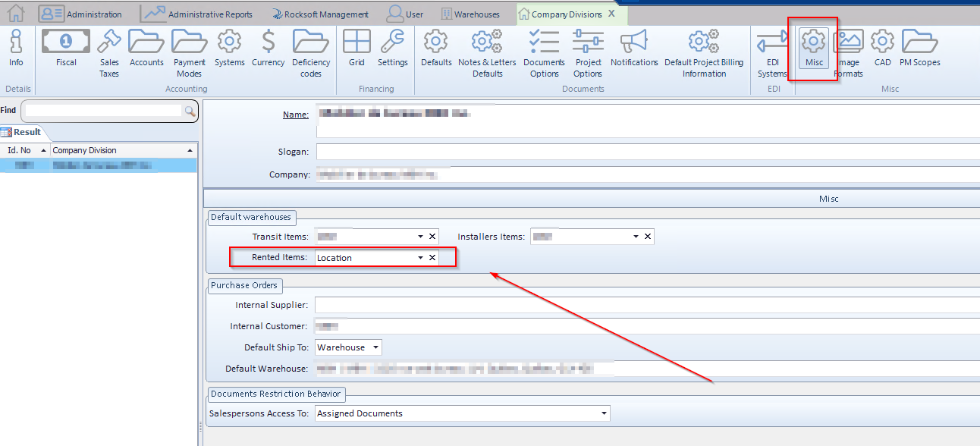This screenshot has width=980, height=446.
Task: Click the PM Scopes folder icon
Action: point(919,42)
